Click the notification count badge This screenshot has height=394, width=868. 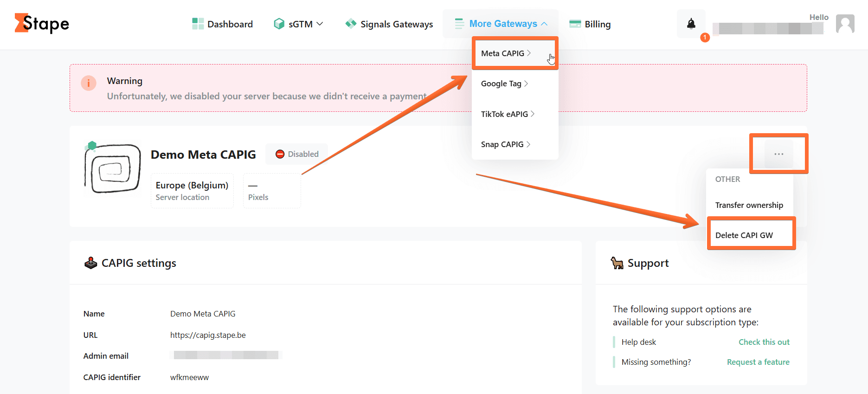[705, 38]
